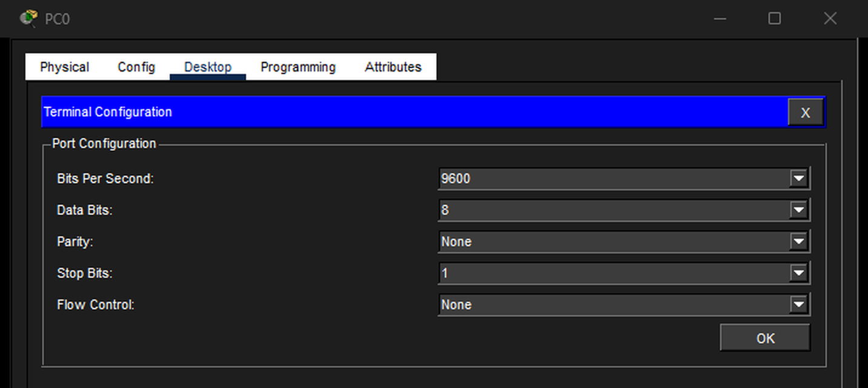Click the Data Bits field showing 8

coord(606,210)
